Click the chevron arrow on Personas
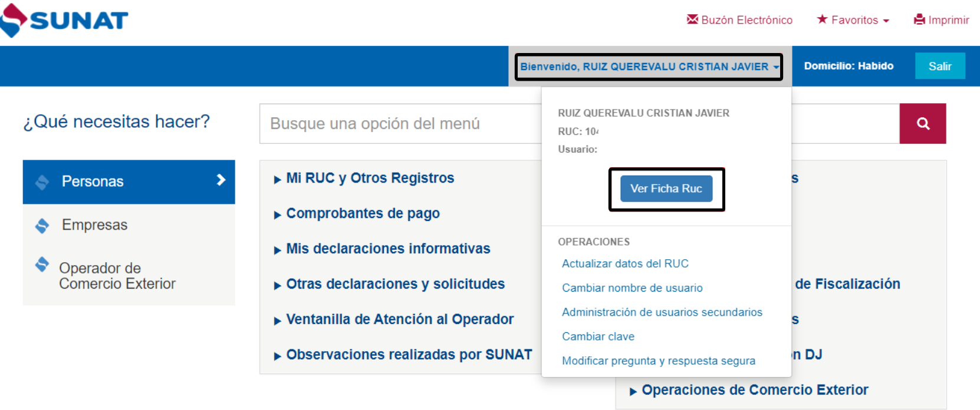 [x=221, y=180]
